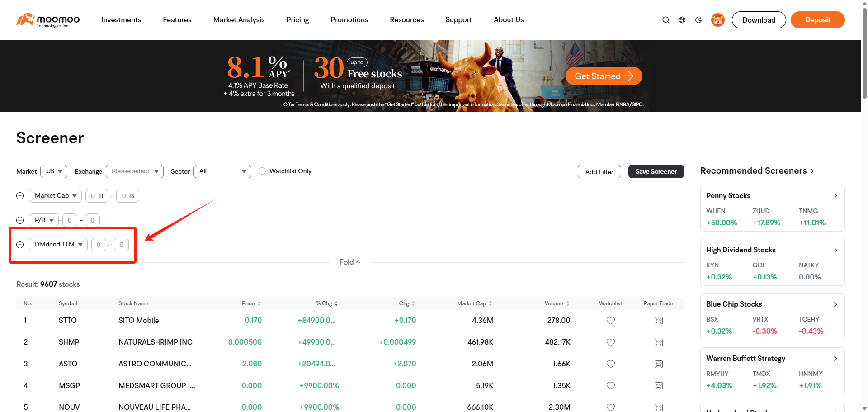The height and width of the screenshot is (412, 868).
Task: Open paper trade for MSGP
Action: [x=659, y=386]
